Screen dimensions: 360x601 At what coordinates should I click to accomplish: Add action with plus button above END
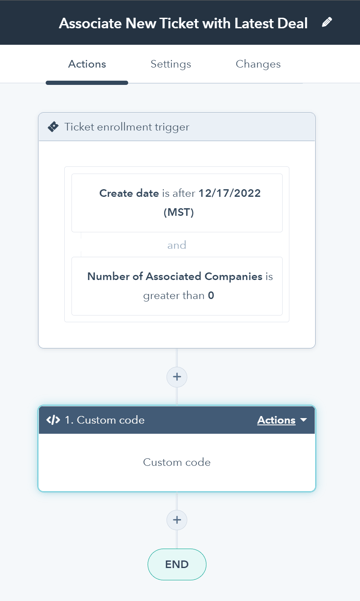tap(177, 520)
